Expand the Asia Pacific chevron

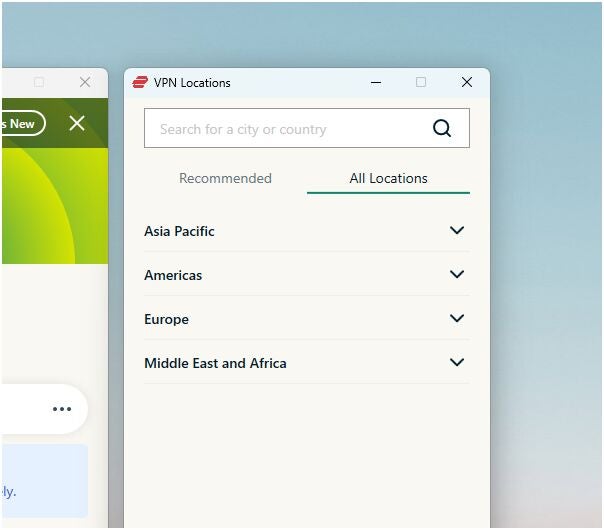457,230
